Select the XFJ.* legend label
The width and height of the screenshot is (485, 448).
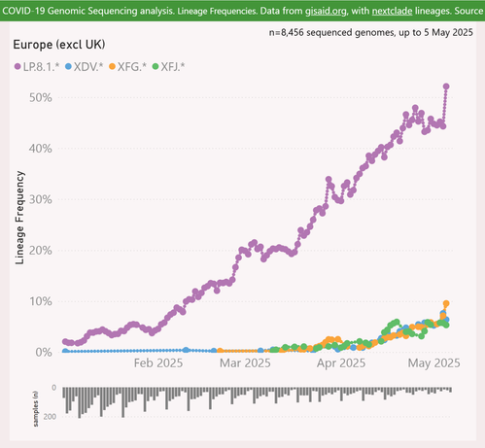pos(173,67)
